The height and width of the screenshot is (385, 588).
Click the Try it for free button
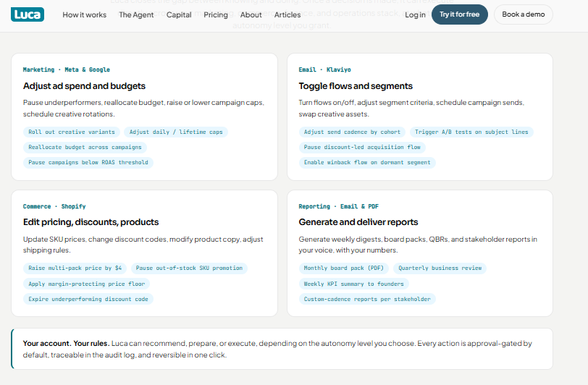[459, 14]
